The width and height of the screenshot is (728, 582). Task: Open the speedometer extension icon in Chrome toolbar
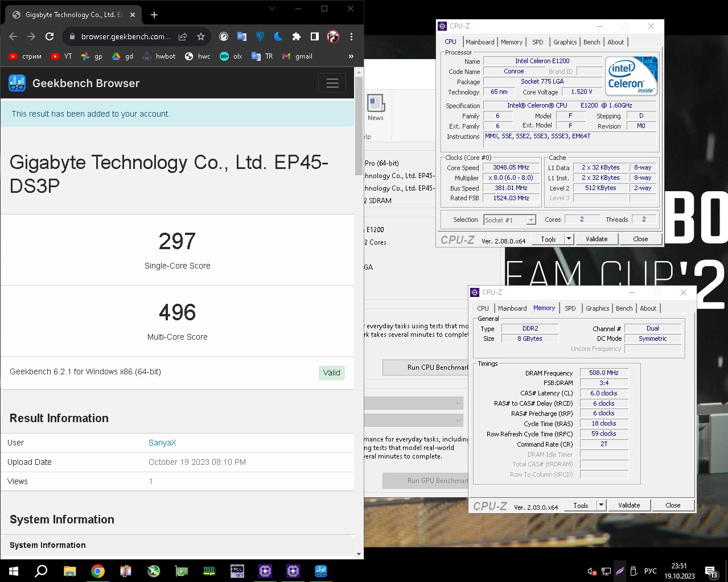tap(224, 36)
